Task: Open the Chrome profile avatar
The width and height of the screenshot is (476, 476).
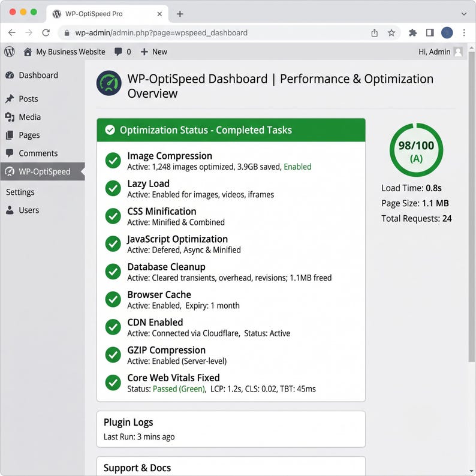Action: (447, 32)
